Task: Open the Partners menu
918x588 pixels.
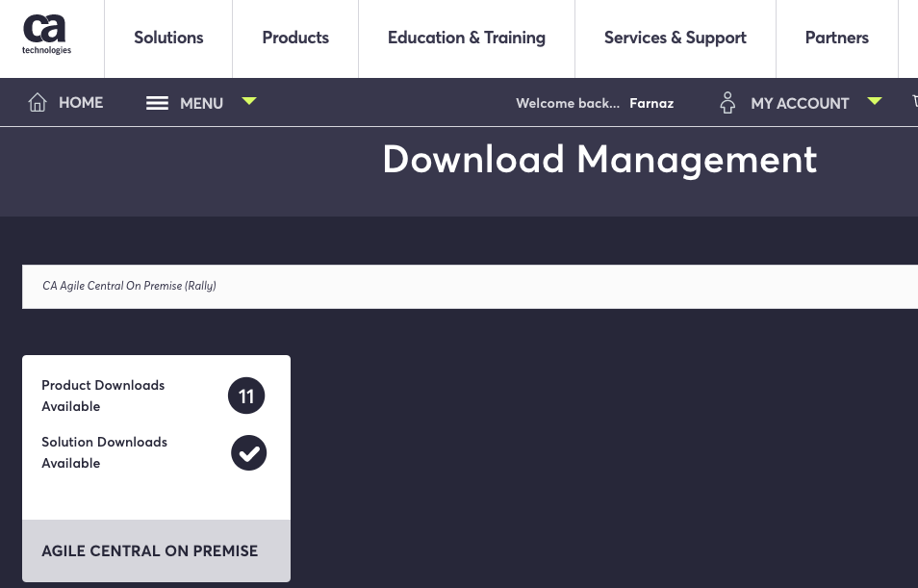Action: pyautogui.click(x=836, y=38)
